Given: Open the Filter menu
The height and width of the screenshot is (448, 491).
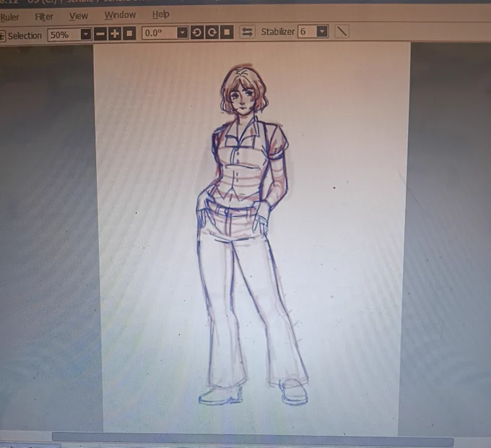Looking at the screenshot, I should tap(44, 17).
